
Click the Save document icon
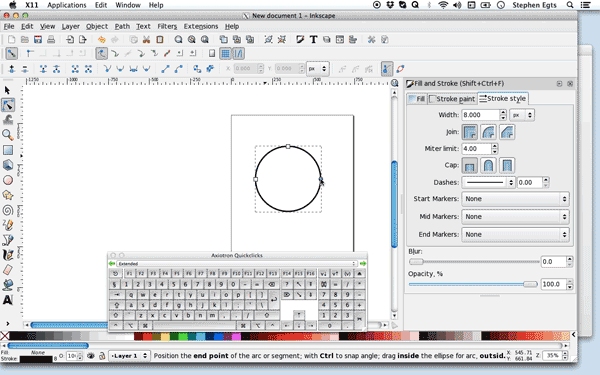coord(38,39)
